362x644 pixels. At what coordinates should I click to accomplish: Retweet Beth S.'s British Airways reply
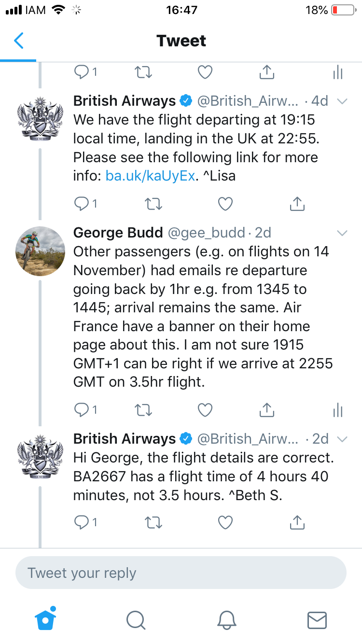[x=154, y=522]
